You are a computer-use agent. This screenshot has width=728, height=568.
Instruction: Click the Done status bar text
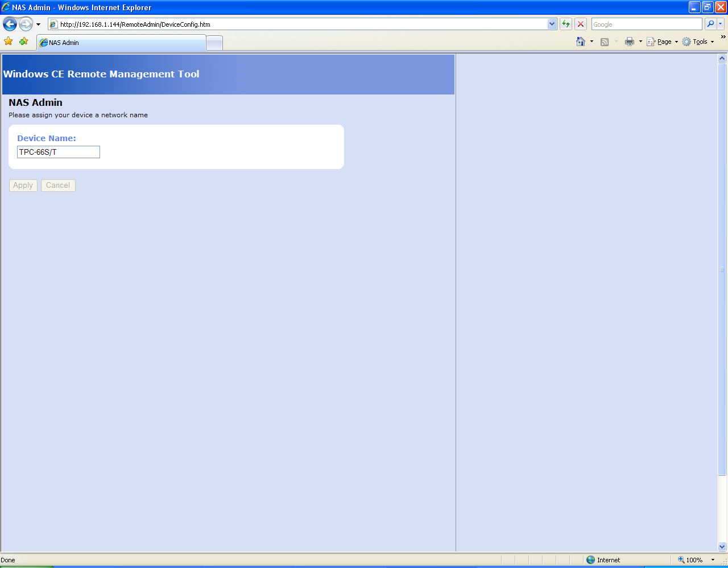[x=8, y=560]
